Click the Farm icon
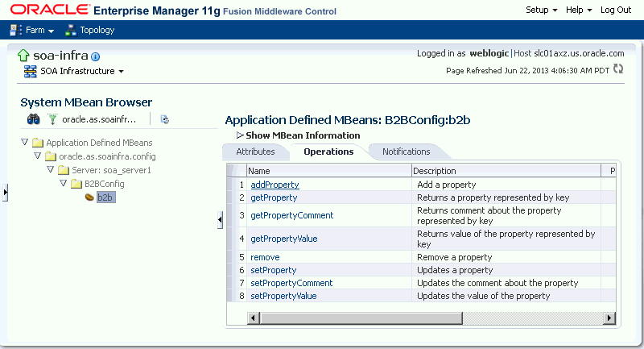 16,30
